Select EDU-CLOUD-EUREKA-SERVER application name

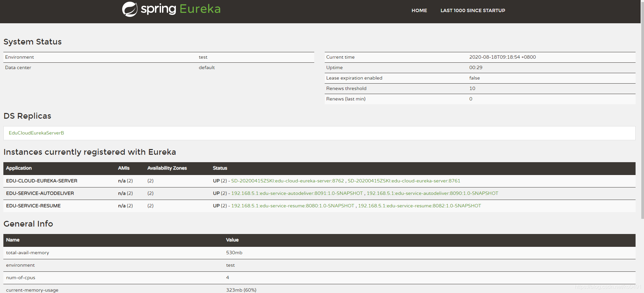(x=42, y=181)
